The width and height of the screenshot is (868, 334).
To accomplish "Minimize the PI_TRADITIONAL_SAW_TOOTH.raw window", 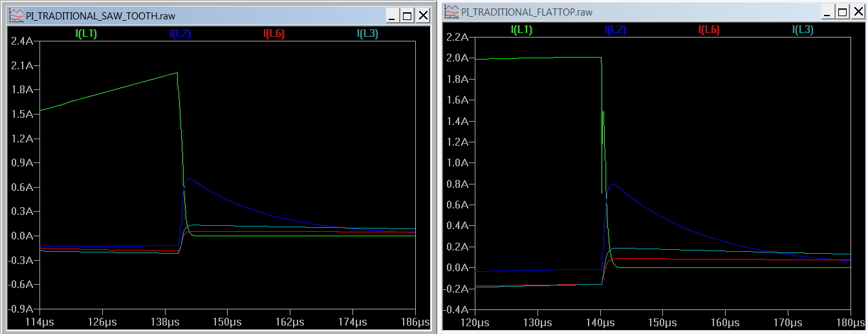I will (x=392, y=16).
